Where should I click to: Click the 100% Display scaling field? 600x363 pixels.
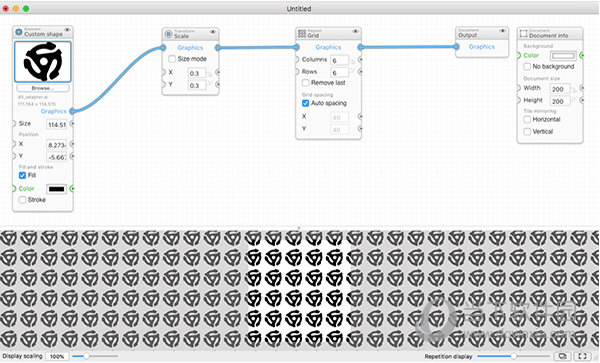[57, 356]
